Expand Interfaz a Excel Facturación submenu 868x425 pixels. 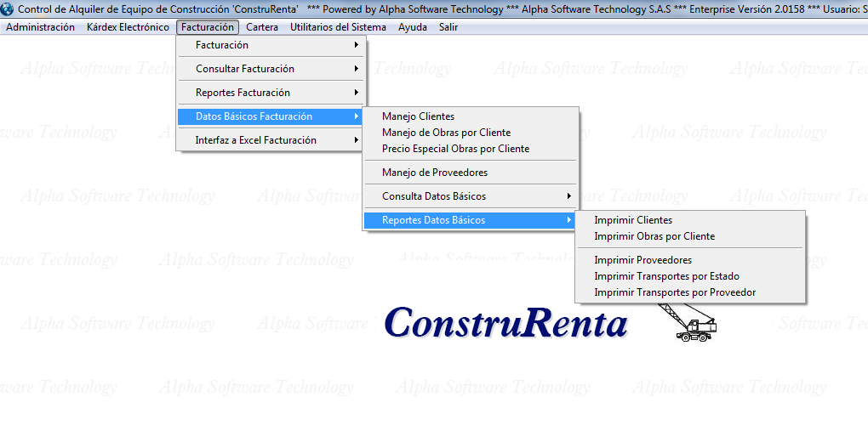pyautogui.click(x=272, y=140)
